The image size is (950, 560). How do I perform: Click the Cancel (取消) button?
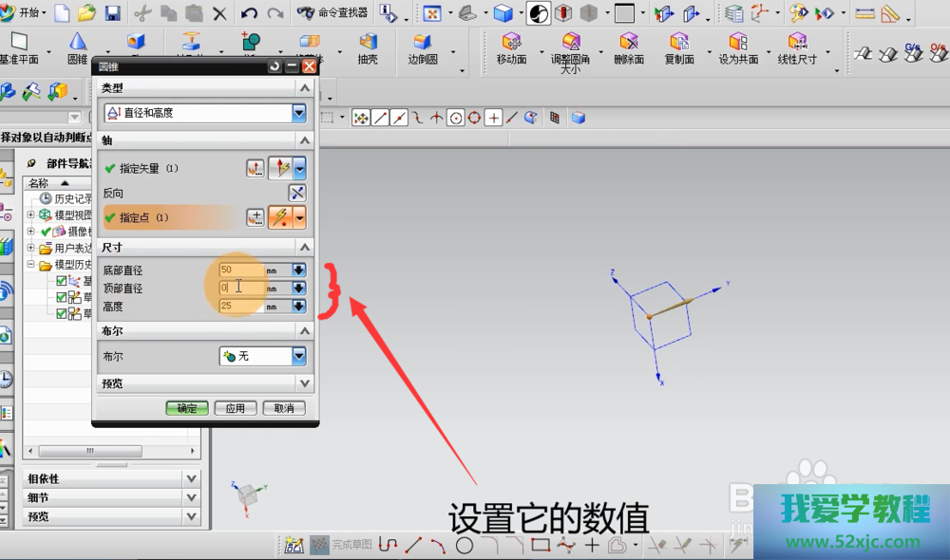[283, 408]
